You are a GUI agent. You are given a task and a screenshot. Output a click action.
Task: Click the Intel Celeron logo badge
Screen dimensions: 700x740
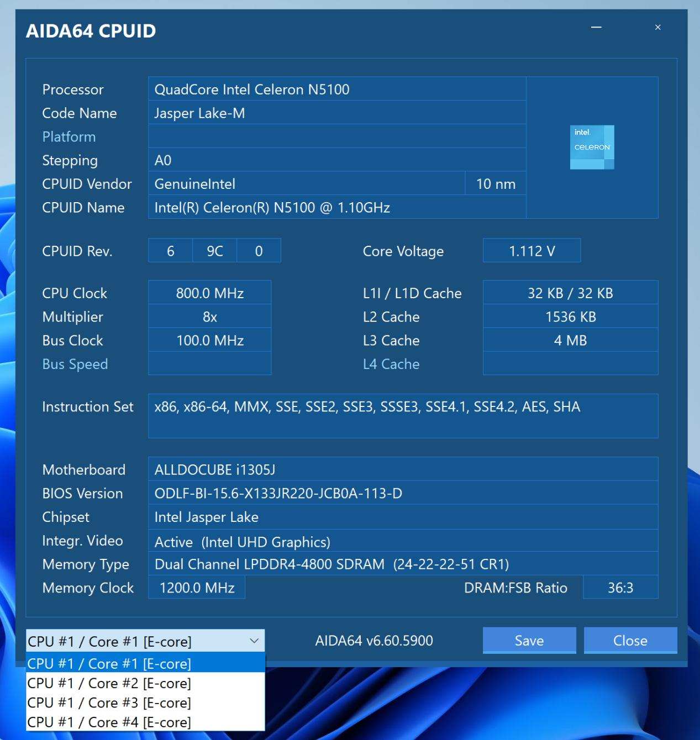(x=592, y=147)
